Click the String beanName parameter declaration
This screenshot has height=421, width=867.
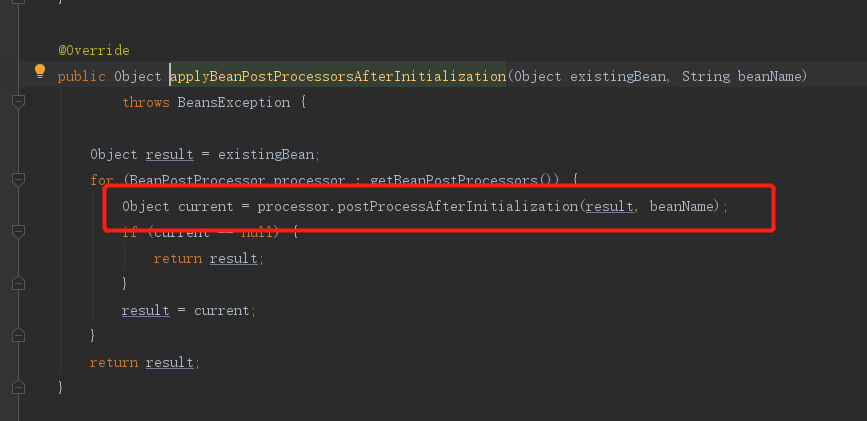[x=743, y=76]
